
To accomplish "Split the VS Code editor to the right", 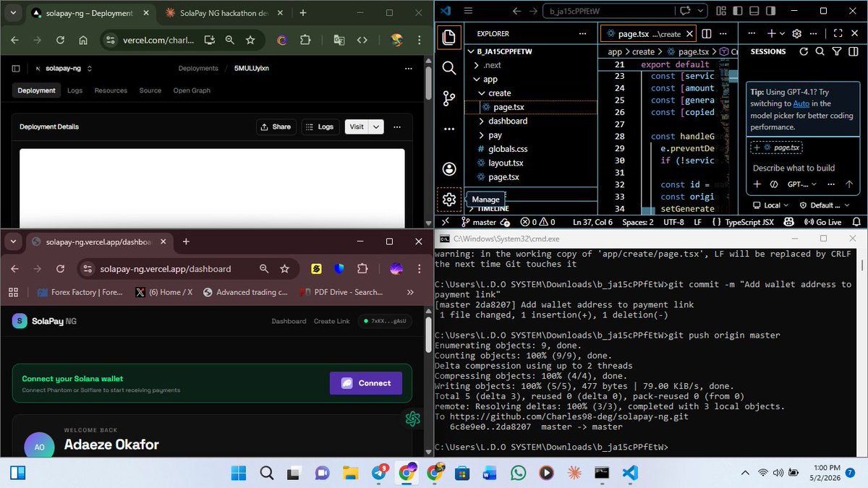I will click(707, 33).
